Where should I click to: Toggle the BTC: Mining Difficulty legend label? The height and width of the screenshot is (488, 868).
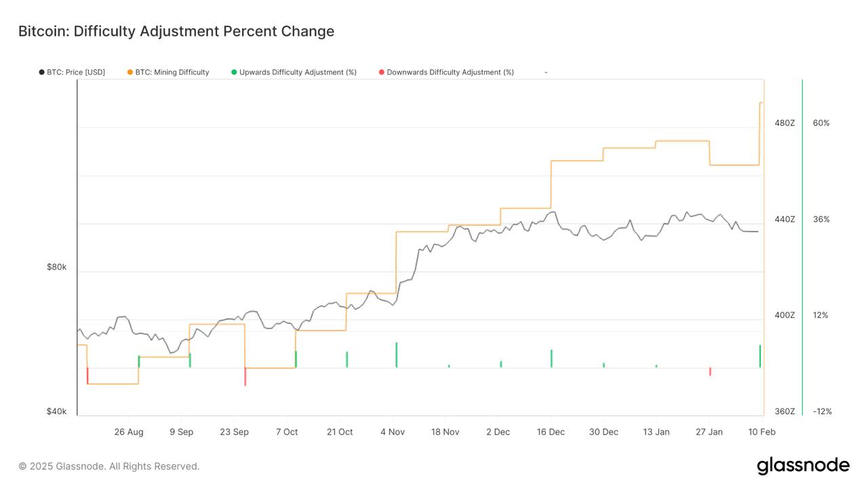point(172,72)
